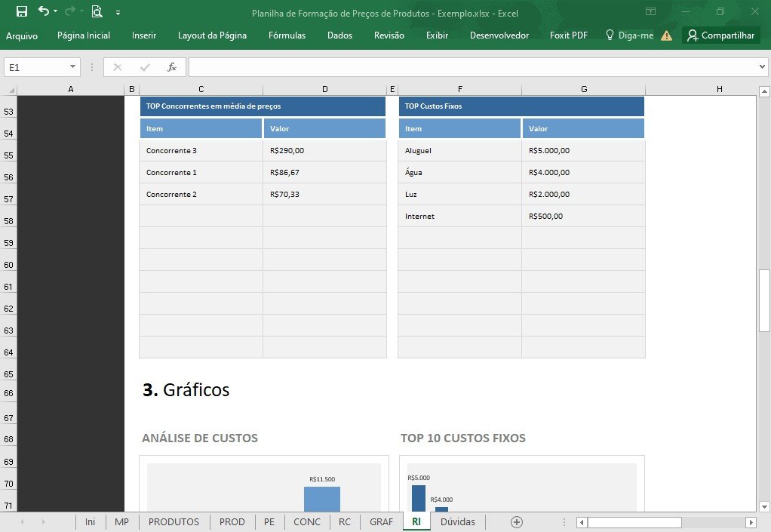The height and width of the screenshot is (532, 771).
Task: Click the R$290,00 value cell
Action: click(x=325, y=150)
